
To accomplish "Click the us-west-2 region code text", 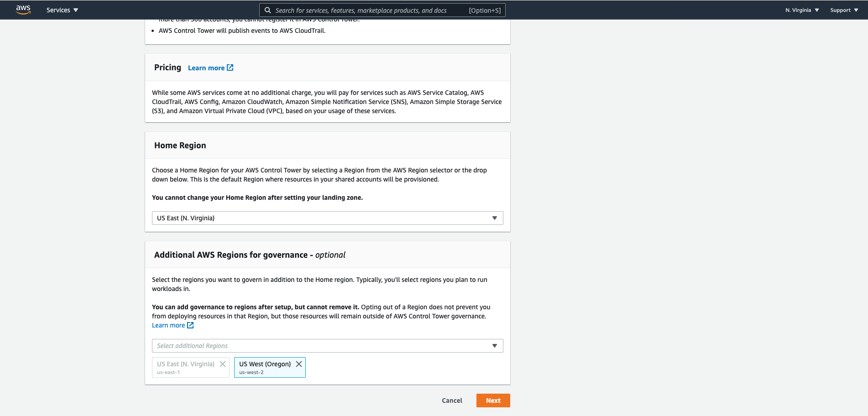I will click(x=251, y=372).
